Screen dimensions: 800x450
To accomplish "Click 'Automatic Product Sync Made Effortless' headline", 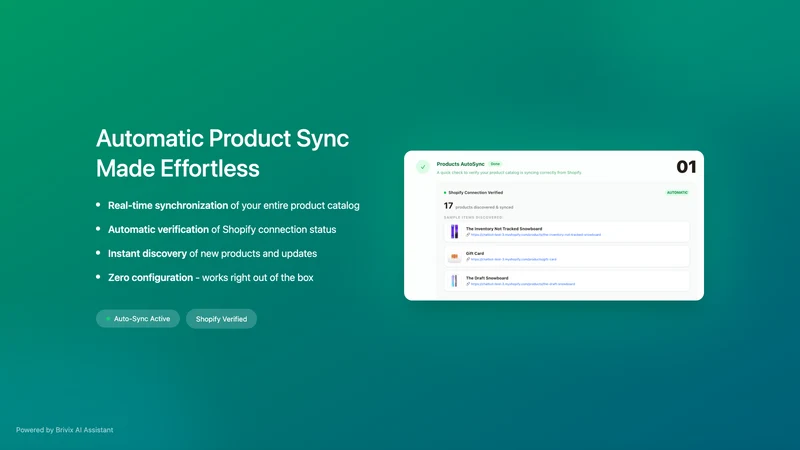I will (x=222, y=153).
